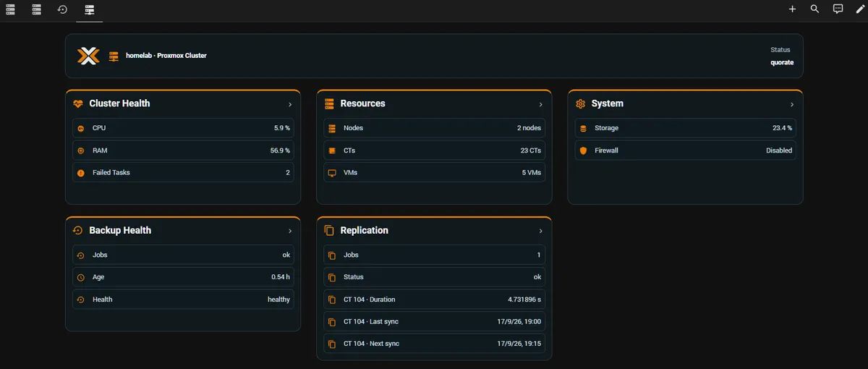Click the Failed Tasks count 2
This screenshot has height=369, width=868.
point(288,173)
